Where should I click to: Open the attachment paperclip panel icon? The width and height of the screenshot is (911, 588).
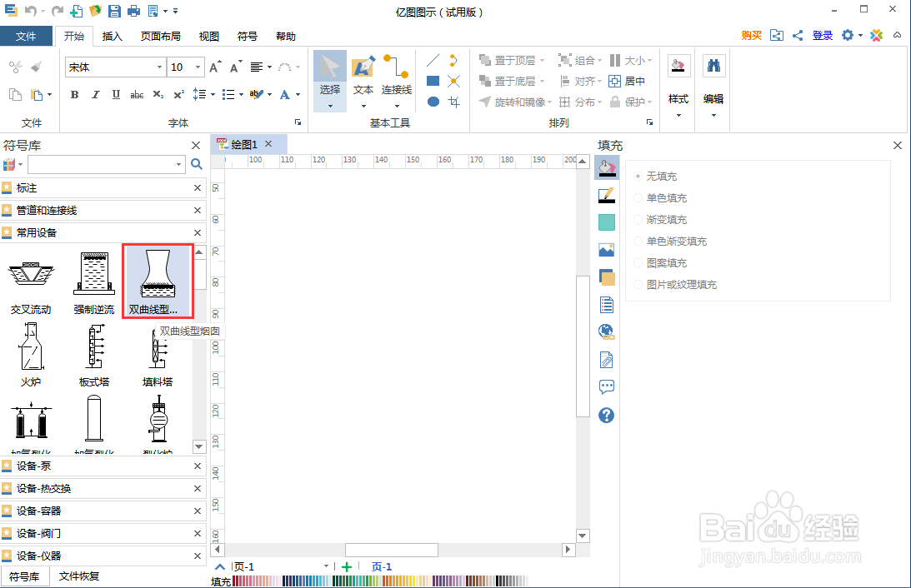click(x=607, y=360)
